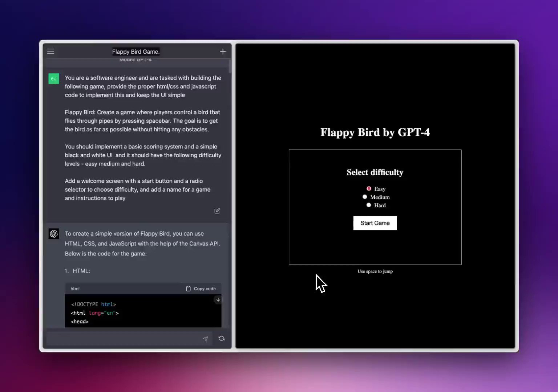Viewport: 558px width, 392px height.
Task: Start a new chat with plus icon
Action: [x=223, y=52]
